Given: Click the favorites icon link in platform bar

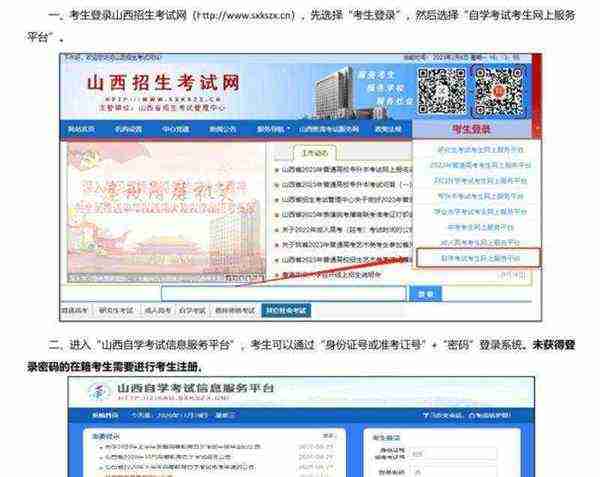Looking at the screenshot, I should 444,415.
